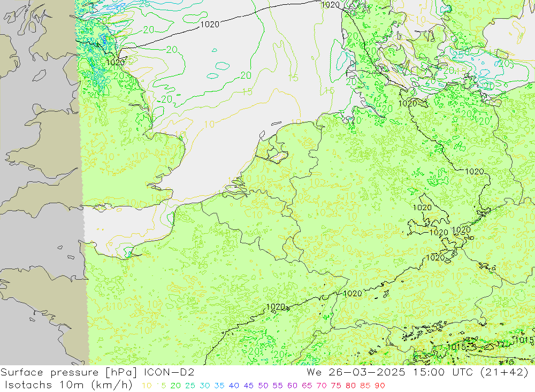Click the red '80' legend value
Viewport: 535px width, 392px height.
(x=351, y=386)
